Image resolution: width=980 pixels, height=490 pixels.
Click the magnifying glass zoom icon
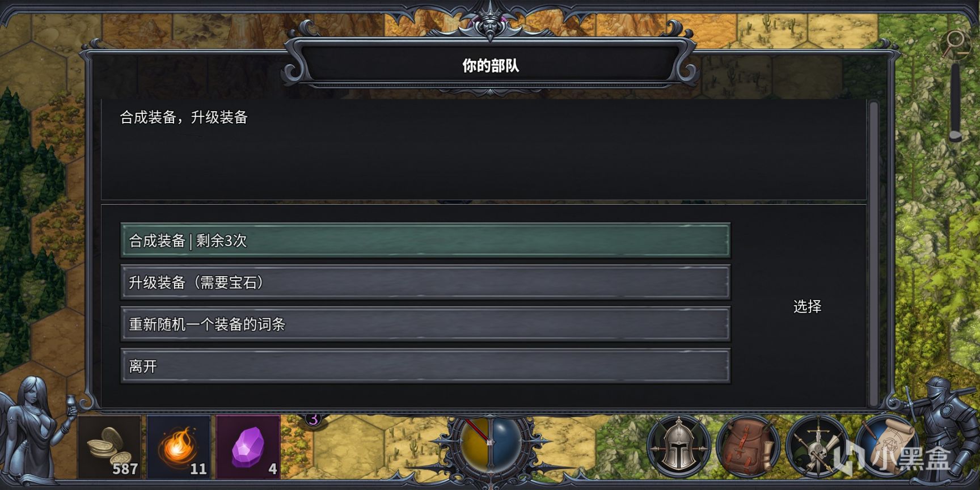tap(956, 43)
